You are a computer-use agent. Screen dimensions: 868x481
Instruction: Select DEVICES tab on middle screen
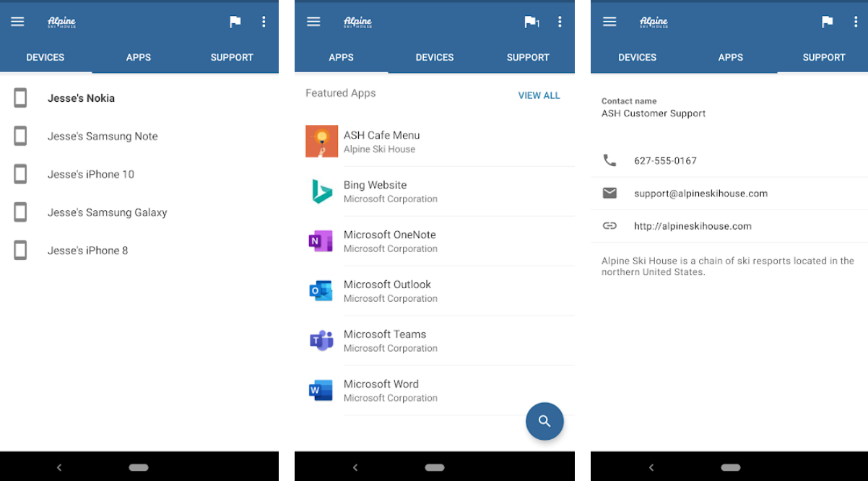click(435, 57)
